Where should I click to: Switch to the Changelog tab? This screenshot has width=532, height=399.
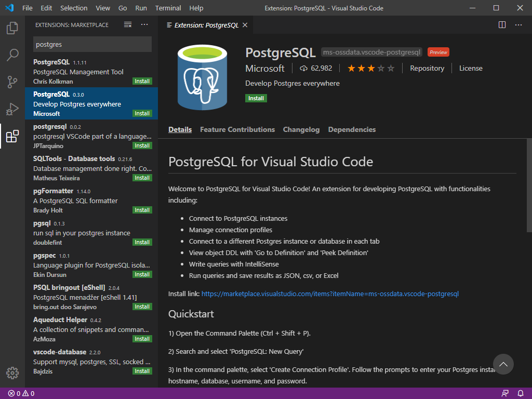point(301,129)
